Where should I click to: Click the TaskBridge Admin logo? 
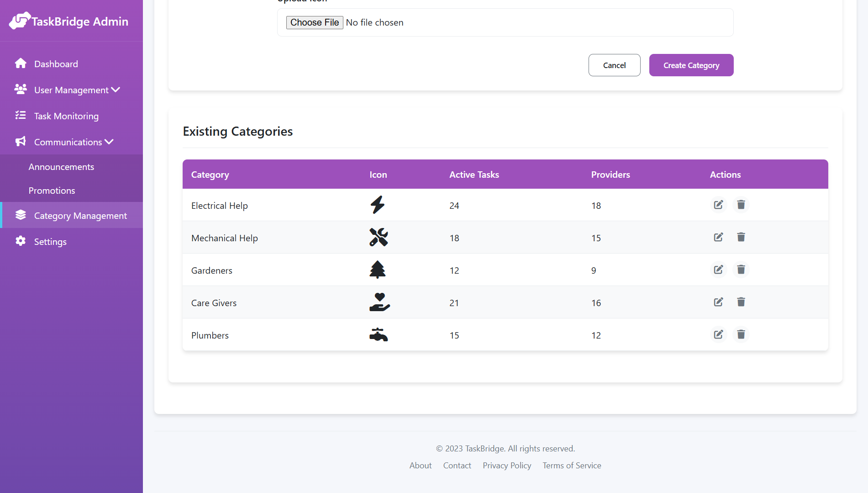click(68, 21)
